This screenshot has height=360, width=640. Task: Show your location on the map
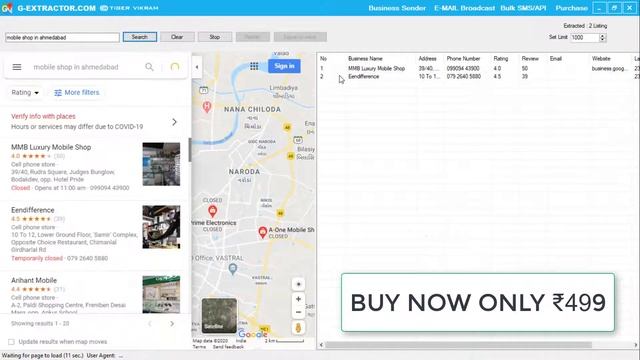298,284
